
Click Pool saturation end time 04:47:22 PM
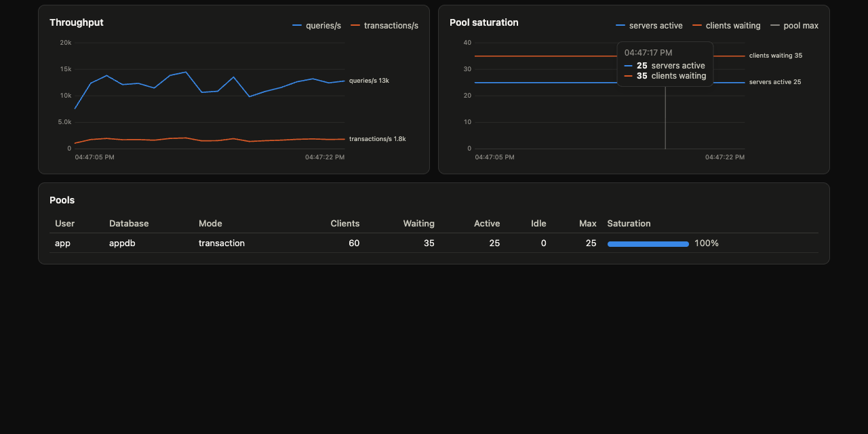[725, 157]
